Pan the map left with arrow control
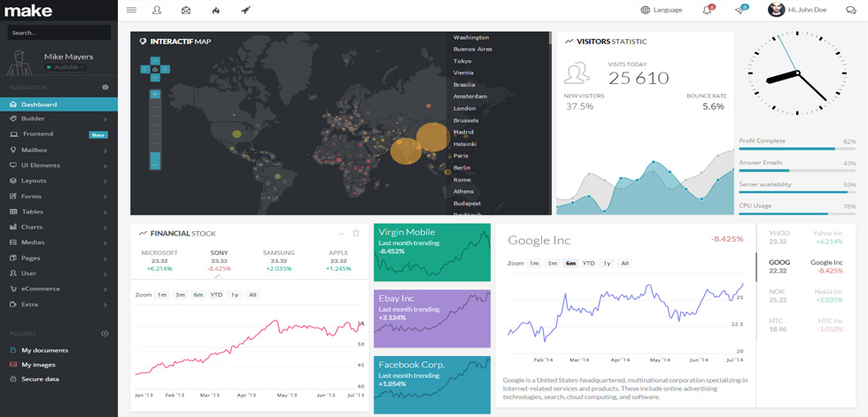Screen dimensions: 868x417 pyautogui.click(x=145, y=69)
